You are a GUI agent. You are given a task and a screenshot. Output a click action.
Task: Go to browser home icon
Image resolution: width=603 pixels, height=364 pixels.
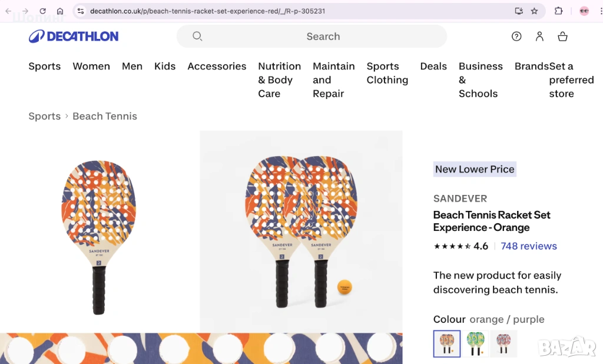60,11
